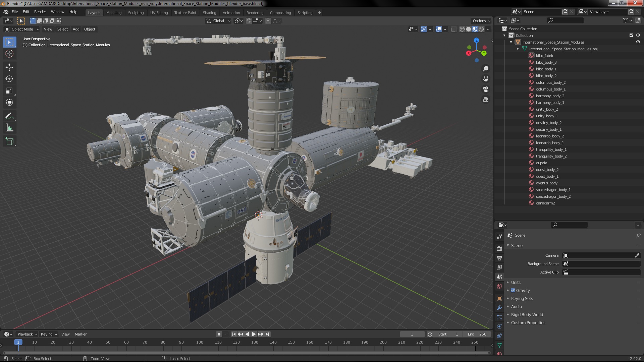Open the World properties tab
This screenshot has height=362, width=644.
(x=499, y=286)
